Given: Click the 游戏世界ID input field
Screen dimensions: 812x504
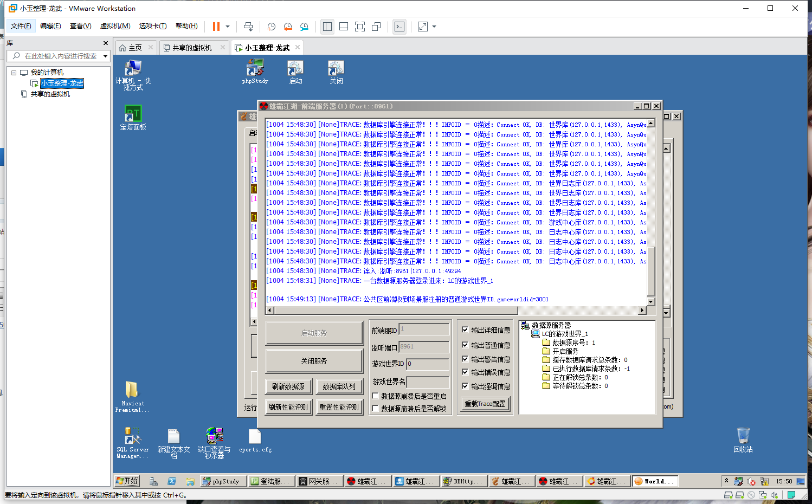Looking at the screenshot, I should pyautogui.click(x=428, y=364).
